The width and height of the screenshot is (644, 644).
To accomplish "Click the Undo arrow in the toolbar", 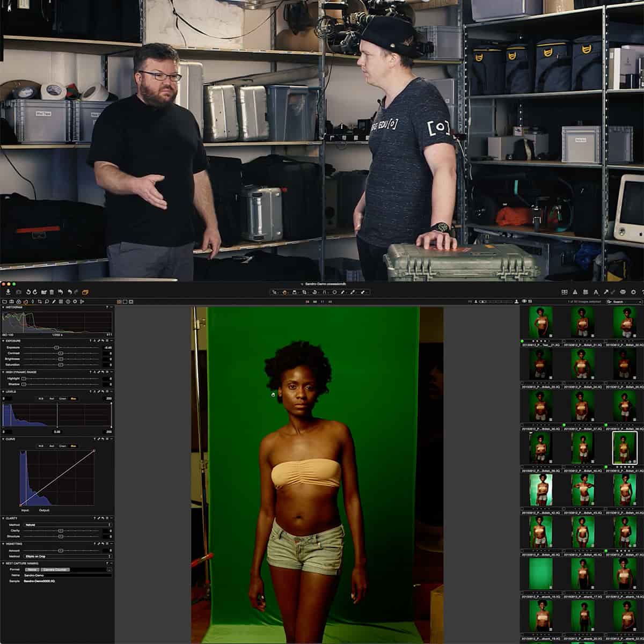I will [61, 292].
